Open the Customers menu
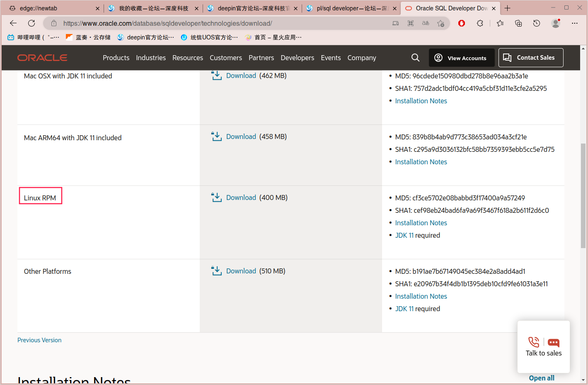Image resolution: width=588 pixels, height=385 pixels. (x=226, y=58)
